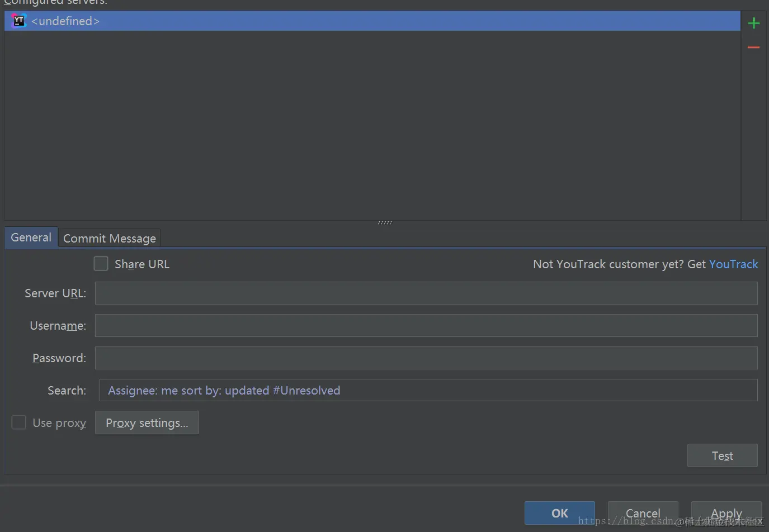Click the Cancel button
This screenshot has width=769, height=532.
pos(643,513)
